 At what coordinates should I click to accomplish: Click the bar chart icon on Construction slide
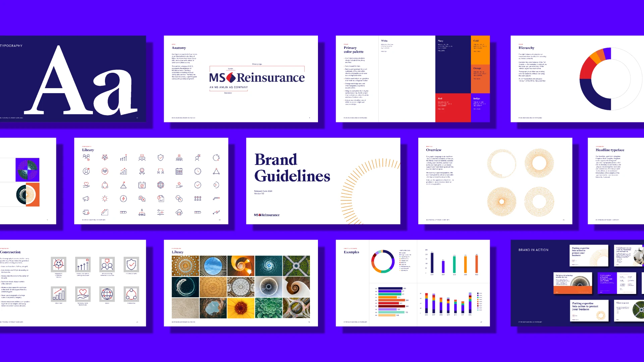(59, 294)
